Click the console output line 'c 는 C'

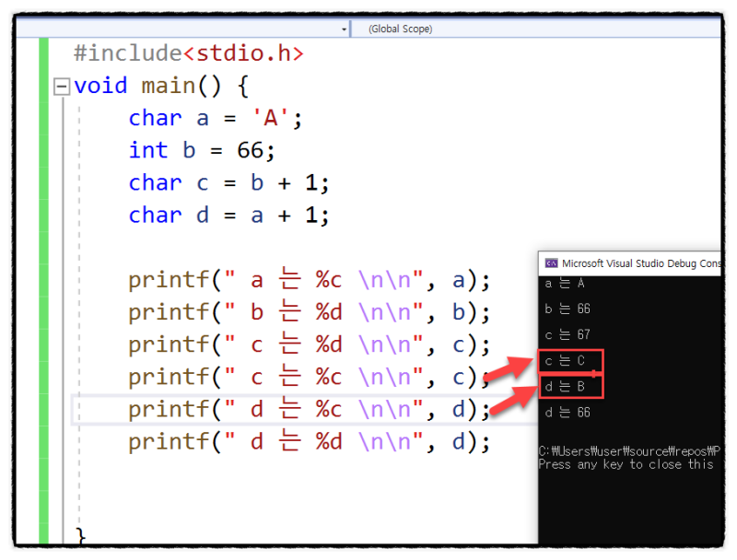[565, 361]
